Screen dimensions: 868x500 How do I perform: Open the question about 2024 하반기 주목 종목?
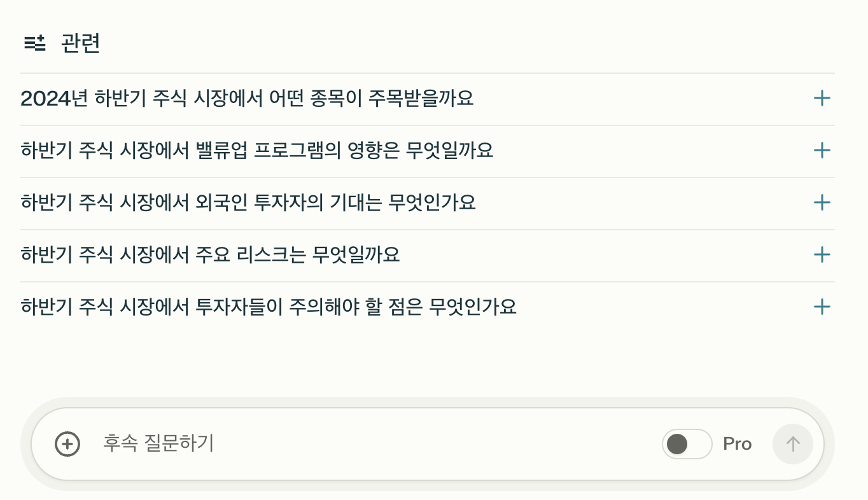pos(247,99)
